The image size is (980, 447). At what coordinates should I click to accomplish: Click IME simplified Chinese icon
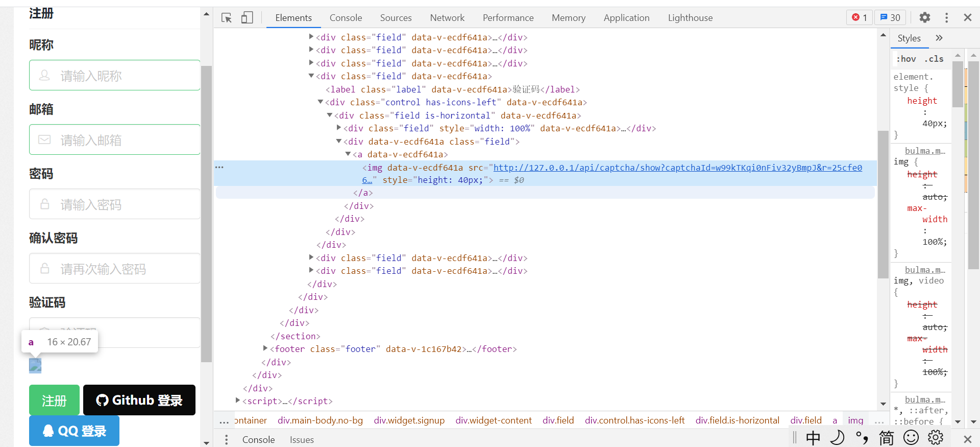point(886,438)
